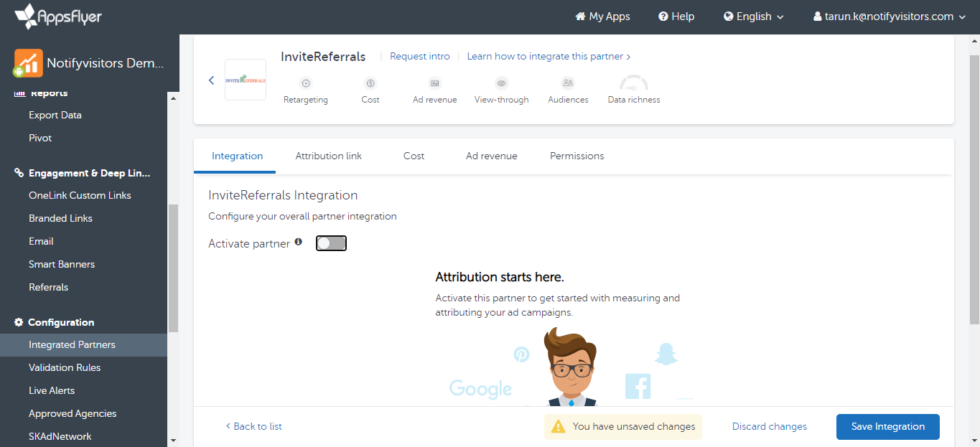The width and height of the screenshot is (980, 447).
Task: Click the Audiences people icon
Action: (568, 83)
